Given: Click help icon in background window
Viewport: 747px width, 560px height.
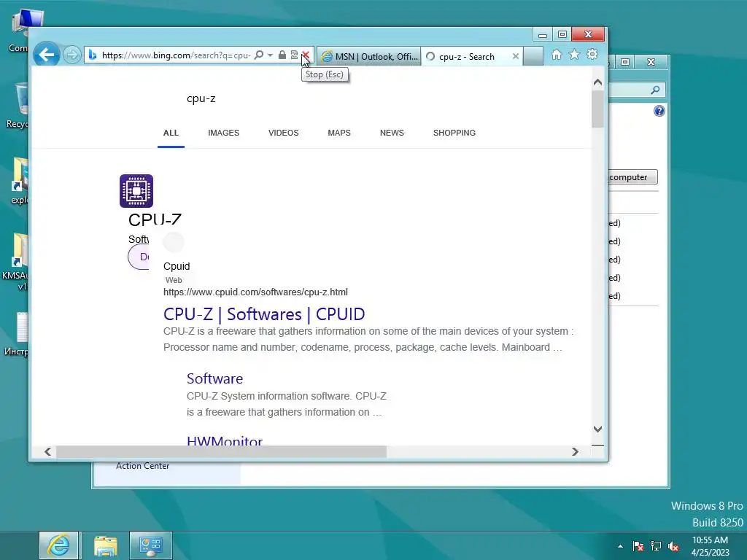Looking at the screenshot, I should coord(659,111).
